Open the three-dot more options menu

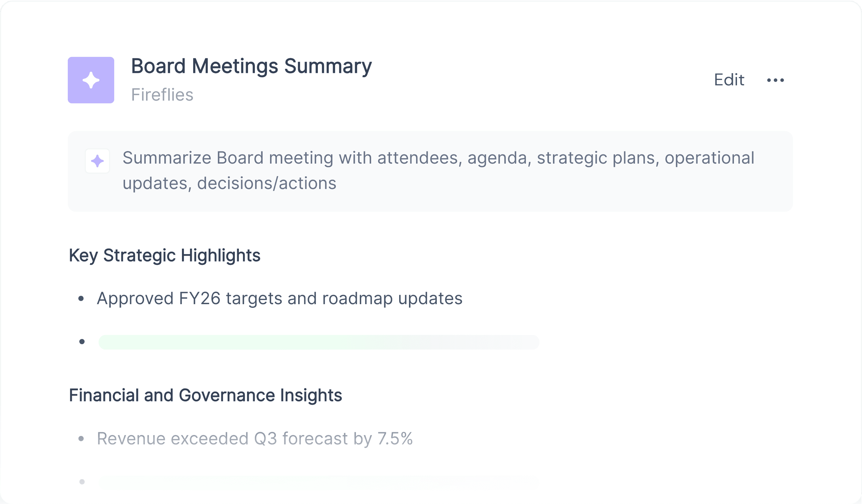point(775,80)
